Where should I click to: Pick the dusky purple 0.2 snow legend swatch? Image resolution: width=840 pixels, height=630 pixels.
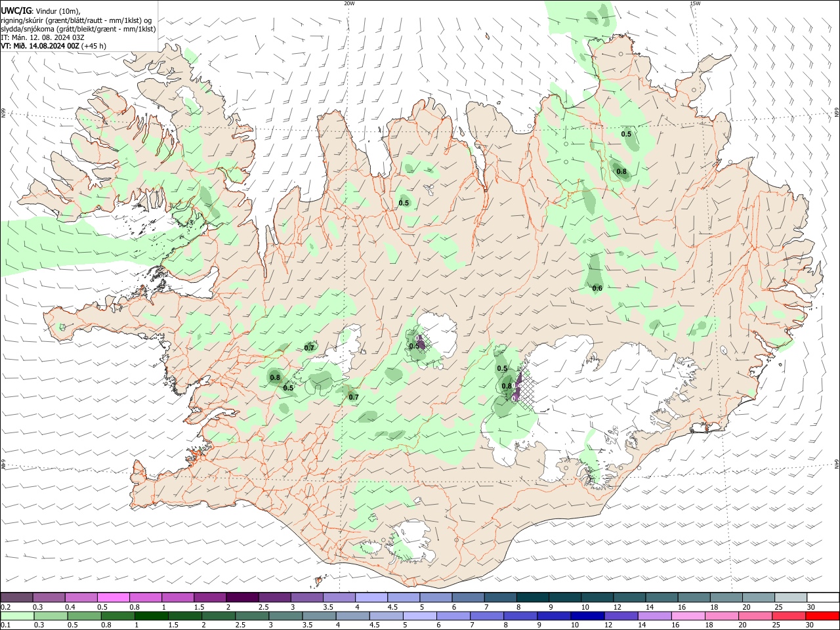(x=16, y=597)
